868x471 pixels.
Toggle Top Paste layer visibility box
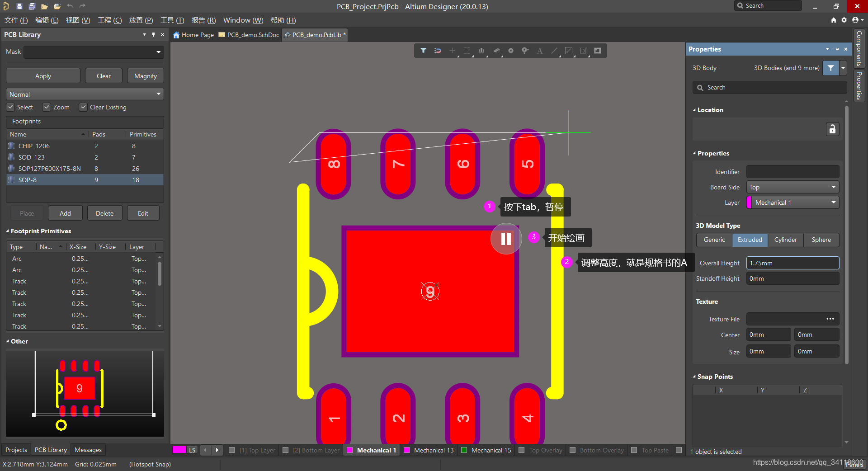pos(634,450)
